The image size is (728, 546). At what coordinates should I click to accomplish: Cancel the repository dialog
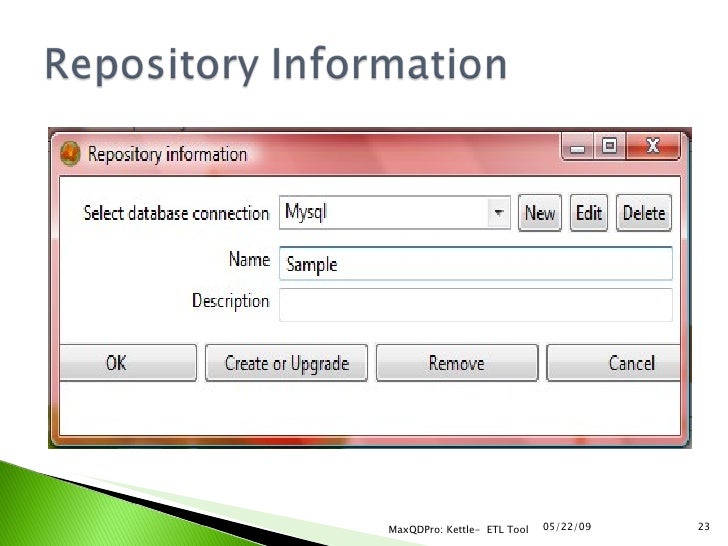tap(613, 363)
